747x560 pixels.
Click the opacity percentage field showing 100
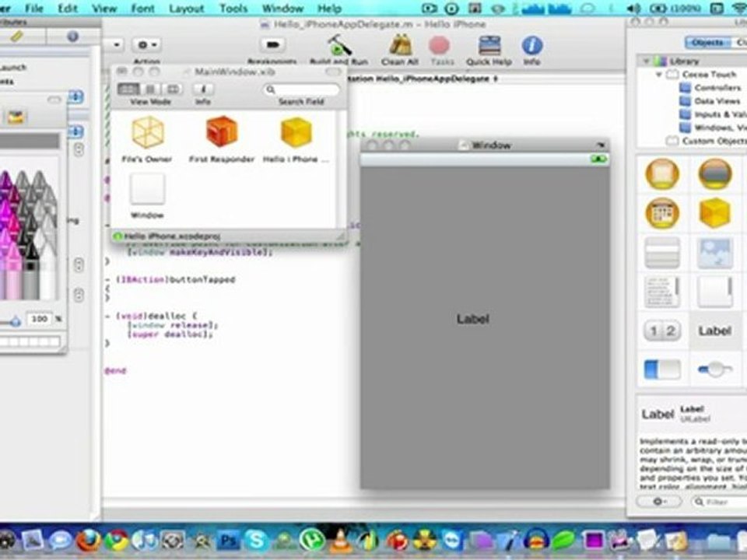(39, 319)
